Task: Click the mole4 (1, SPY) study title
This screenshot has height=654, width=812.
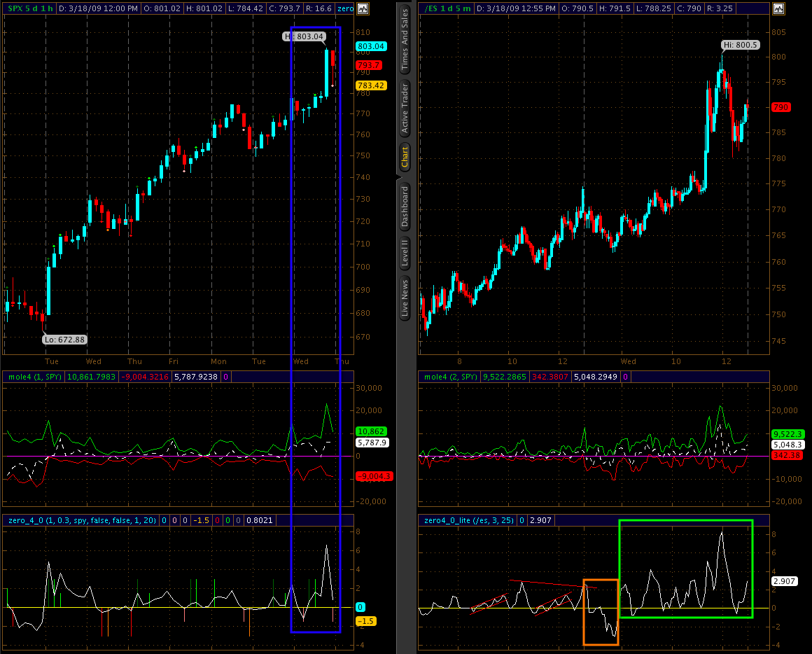Action: [x=35, y=377]
